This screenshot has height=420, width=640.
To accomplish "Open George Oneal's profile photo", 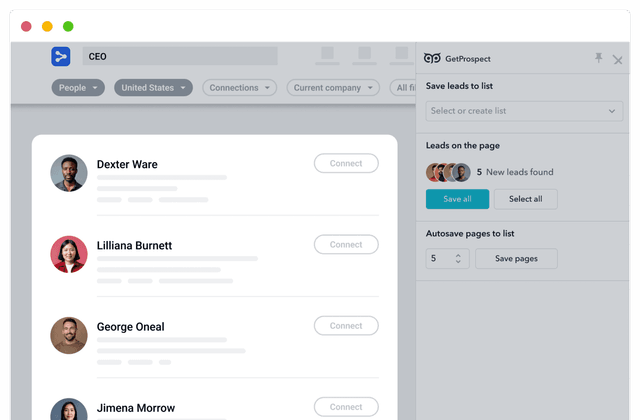I will coord(69,336).
